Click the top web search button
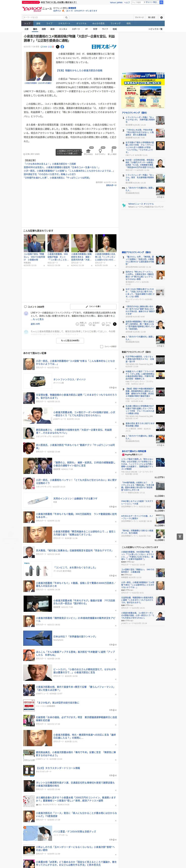The width and height of the screenshot is (186, 868). pyautogui.click(x=161, y=2)
